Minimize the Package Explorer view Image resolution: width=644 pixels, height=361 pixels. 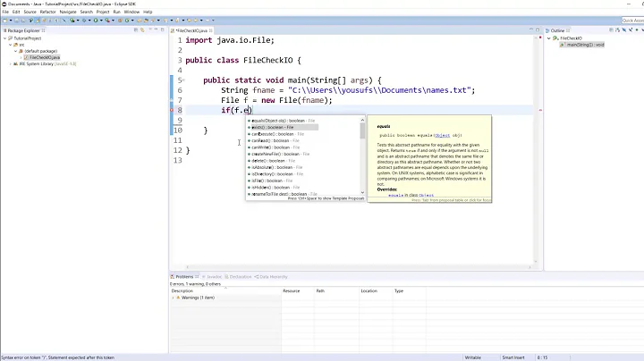click(156, 29)
